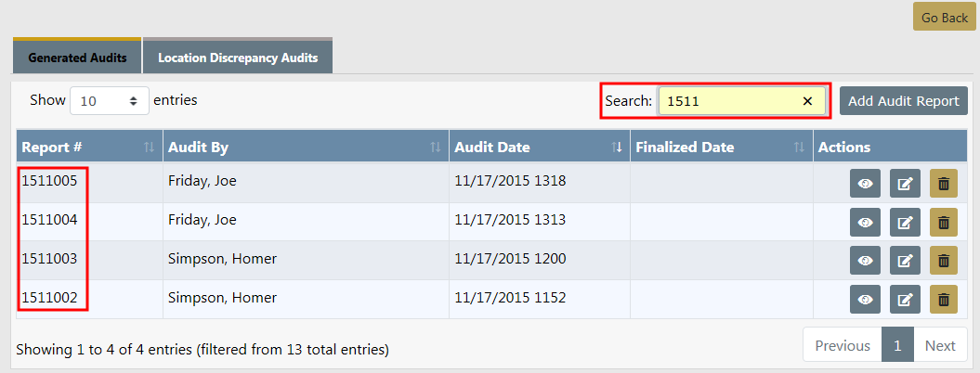Viewport: 980px width, 373px height.
Task: Delete audit report 1511003
Action: 943,261
